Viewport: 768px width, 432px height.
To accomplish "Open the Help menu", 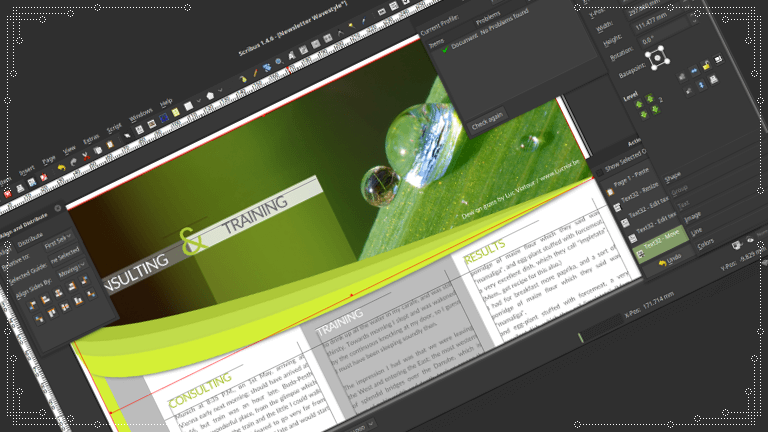I will click(x=166, y=102).
